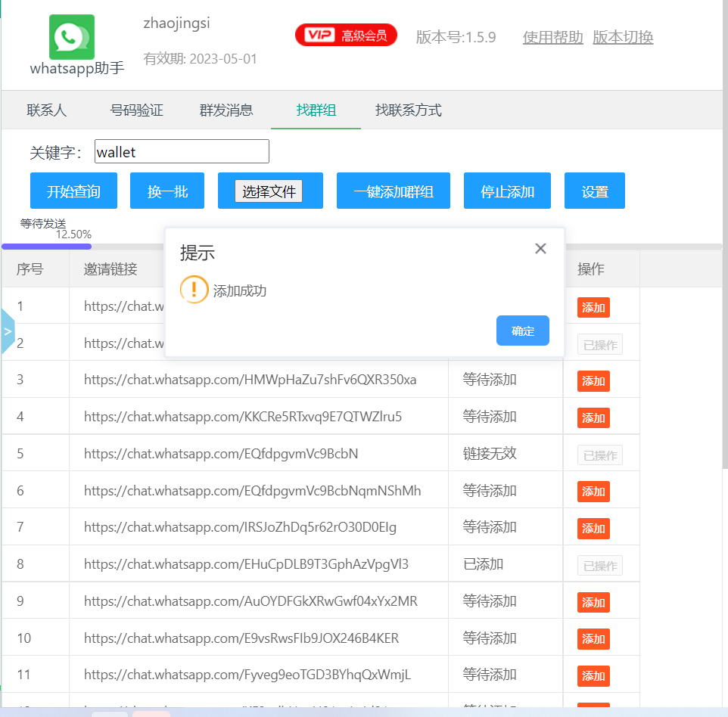Click the keyword input containing wallet
This screenshot has width=728, height=717.
point(182,152)
